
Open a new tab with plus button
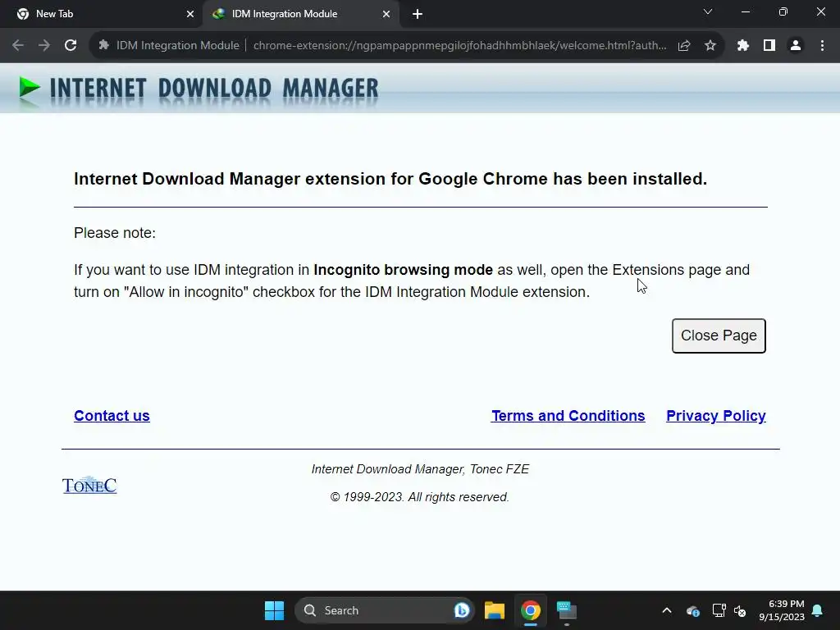pyautogui.click(x=418, y=14)
